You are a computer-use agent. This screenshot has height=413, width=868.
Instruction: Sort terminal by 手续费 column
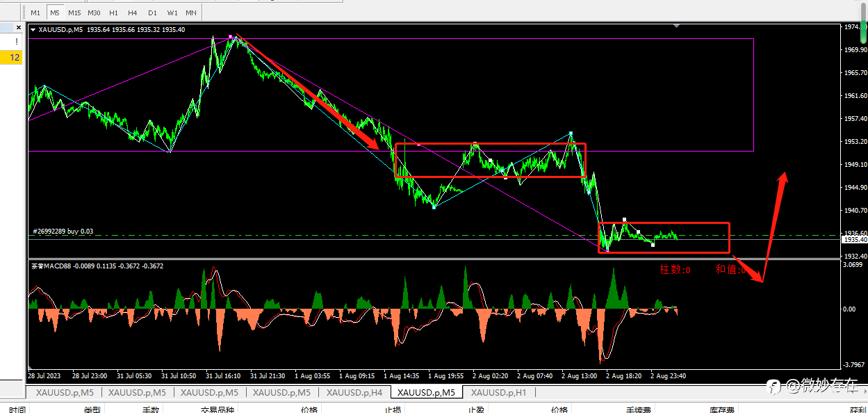(x=639, y=410)
